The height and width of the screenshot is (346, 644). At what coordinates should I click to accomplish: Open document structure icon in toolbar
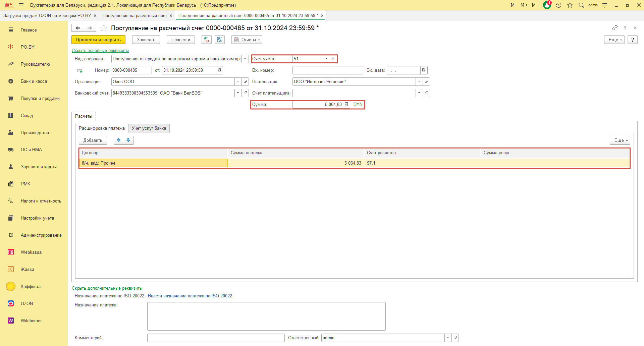(220, 40)
